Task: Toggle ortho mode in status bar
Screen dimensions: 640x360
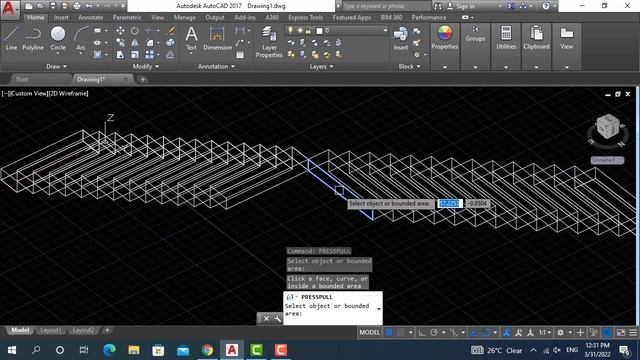Action: [x=421, y=333]
